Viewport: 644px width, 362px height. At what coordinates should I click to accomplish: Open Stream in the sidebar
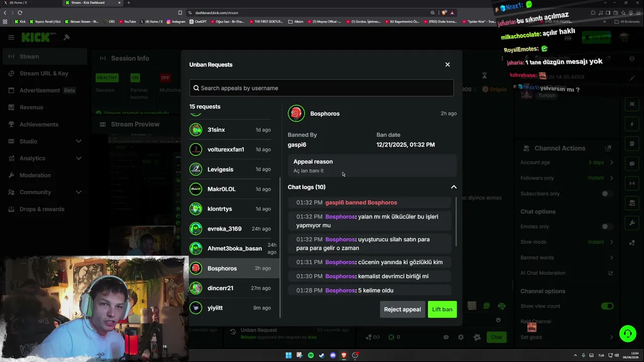pyautogui.click(x=44, y=56)
